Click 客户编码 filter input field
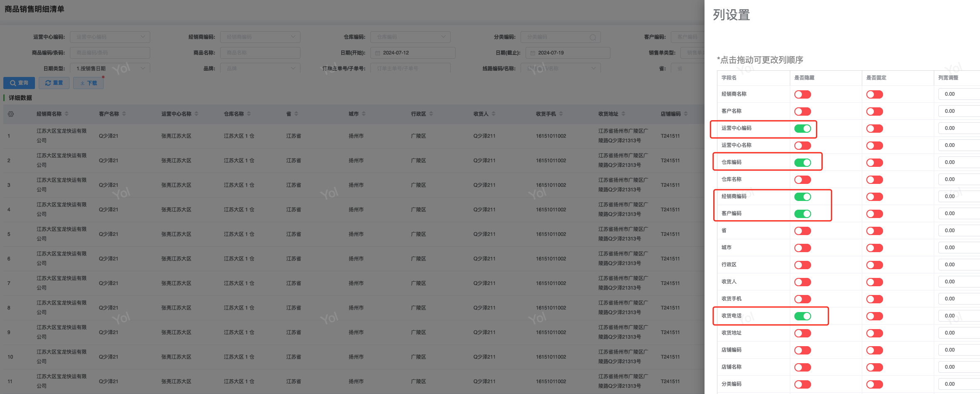This screenshot has width=980, height=394. (x=687, y=37)
